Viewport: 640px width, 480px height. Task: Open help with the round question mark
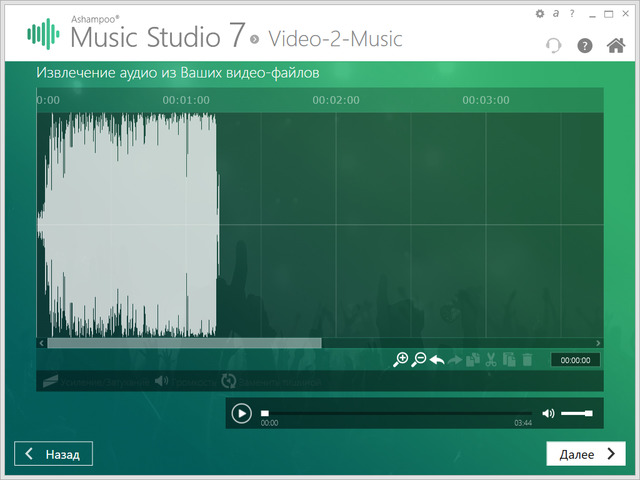585,46
